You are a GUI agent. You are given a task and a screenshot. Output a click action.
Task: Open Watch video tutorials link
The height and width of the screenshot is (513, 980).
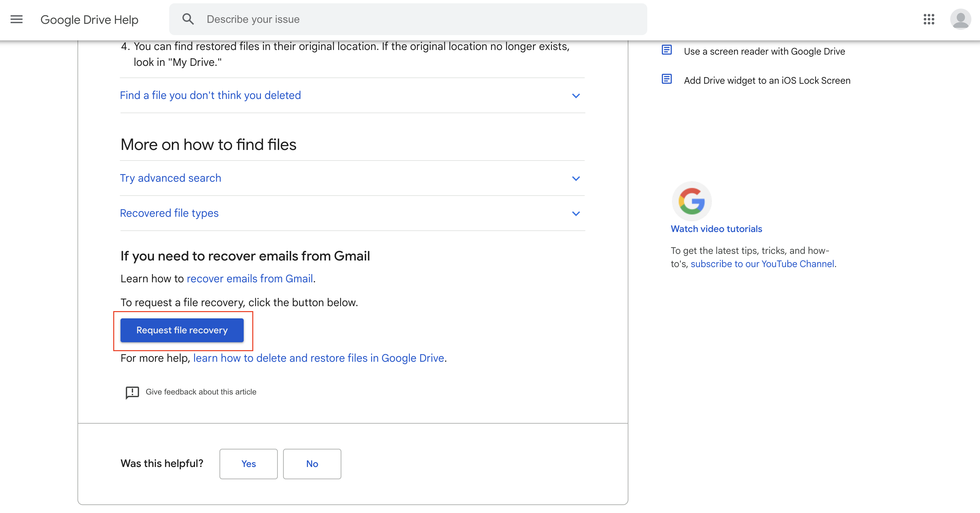click(716, 229)
